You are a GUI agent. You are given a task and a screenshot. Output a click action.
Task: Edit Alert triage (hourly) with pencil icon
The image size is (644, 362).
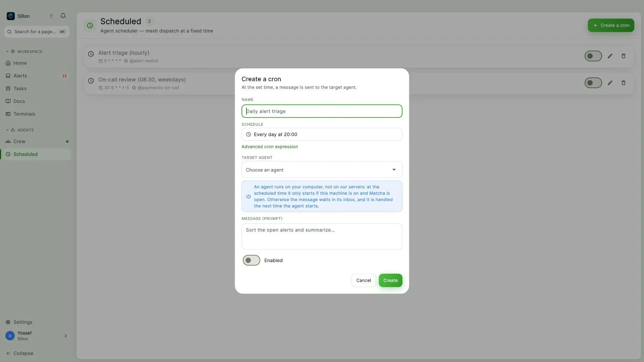click(x=610, y=56)
